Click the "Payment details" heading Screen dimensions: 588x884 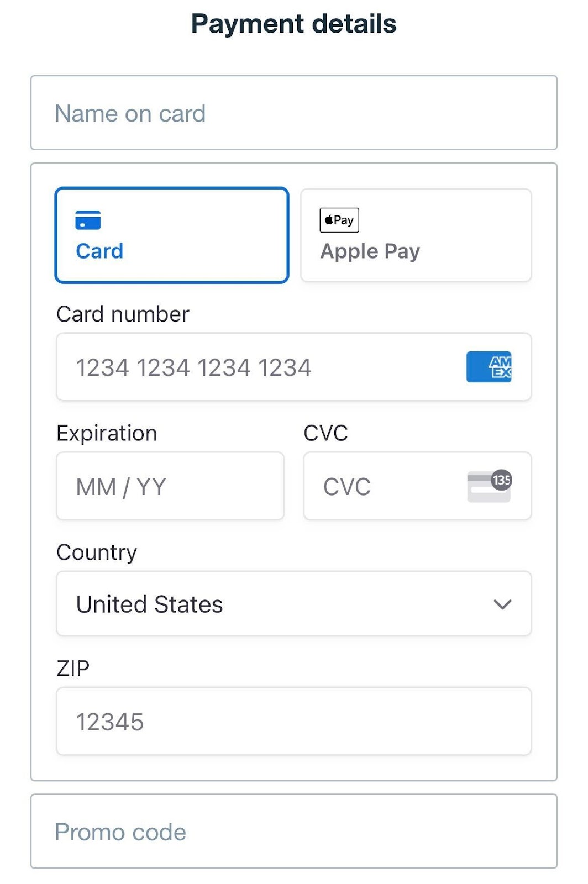click(x=293, y=24)
